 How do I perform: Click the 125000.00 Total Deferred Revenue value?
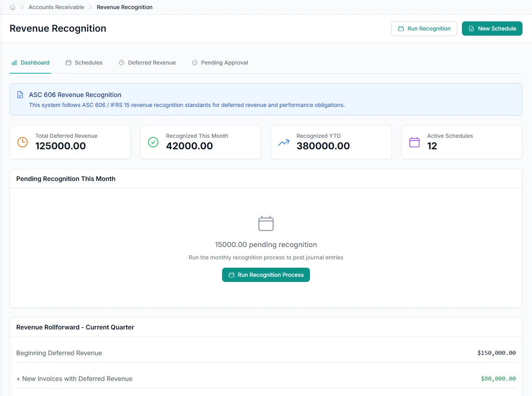(61, 146)
